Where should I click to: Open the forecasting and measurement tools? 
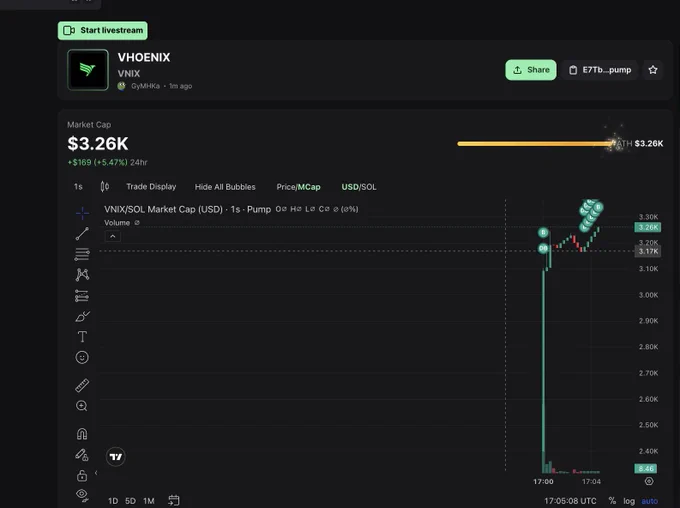(x=82, y=296)
